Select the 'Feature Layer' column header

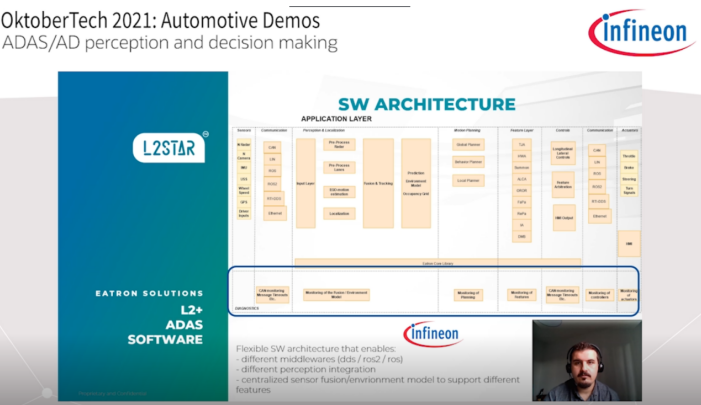(522, 131)
